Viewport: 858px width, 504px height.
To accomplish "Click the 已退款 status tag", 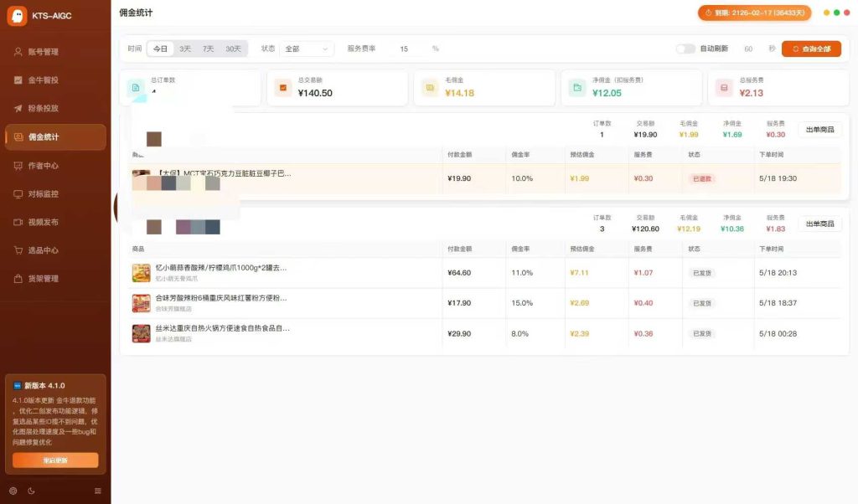I will (702, 179).
